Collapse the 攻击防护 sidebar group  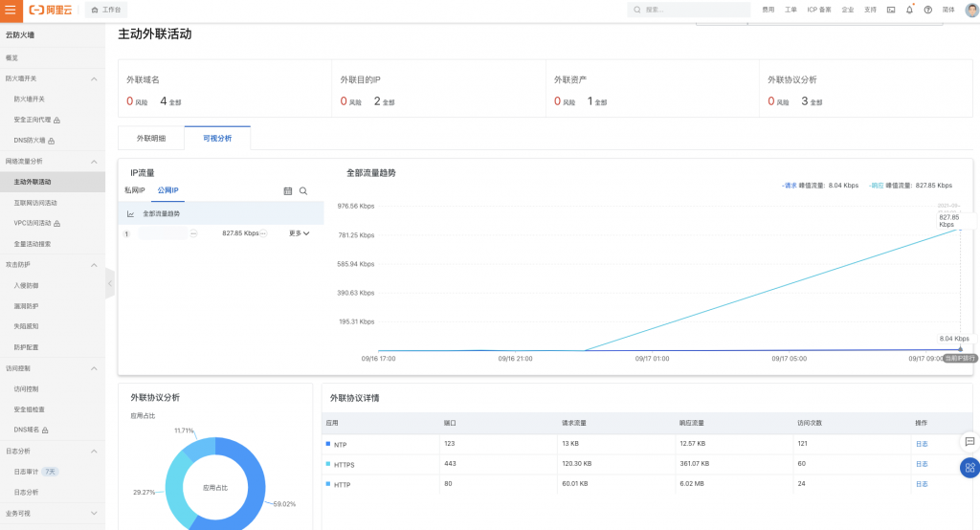(x=94, y=265)
